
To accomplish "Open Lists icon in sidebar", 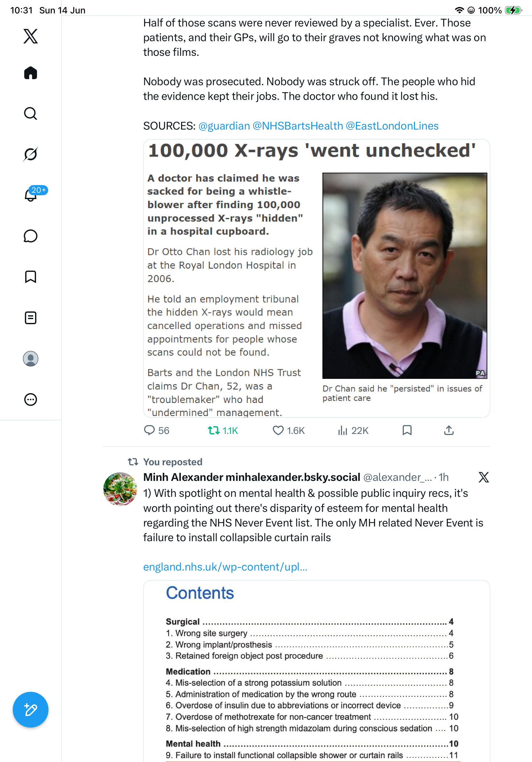I will 31,318.
